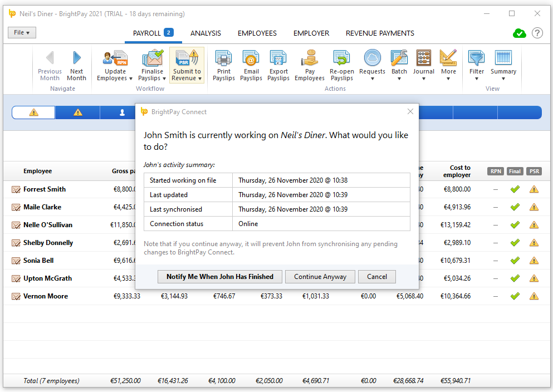
Task: Choose Export Payslips action
Action: [278, 66]
